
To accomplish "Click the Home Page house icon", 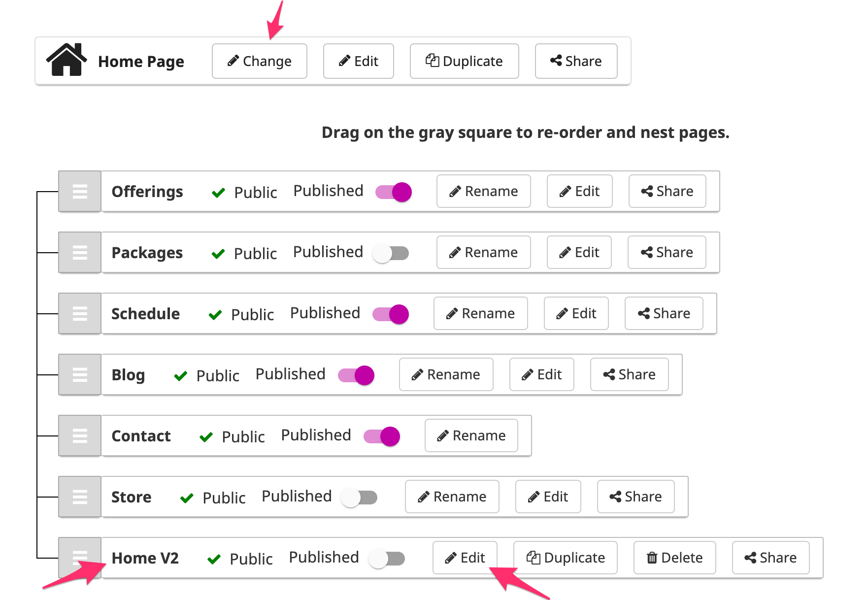I will pos(67,60).
